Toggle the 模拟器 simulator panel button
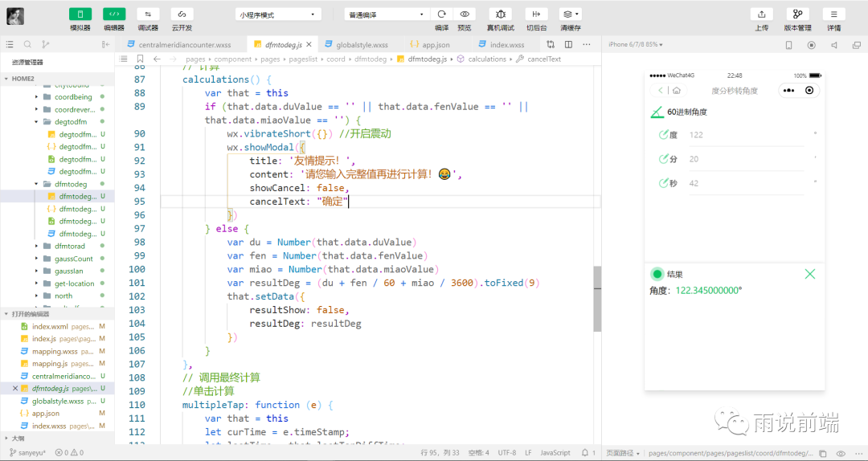 [x=80, y=14]
